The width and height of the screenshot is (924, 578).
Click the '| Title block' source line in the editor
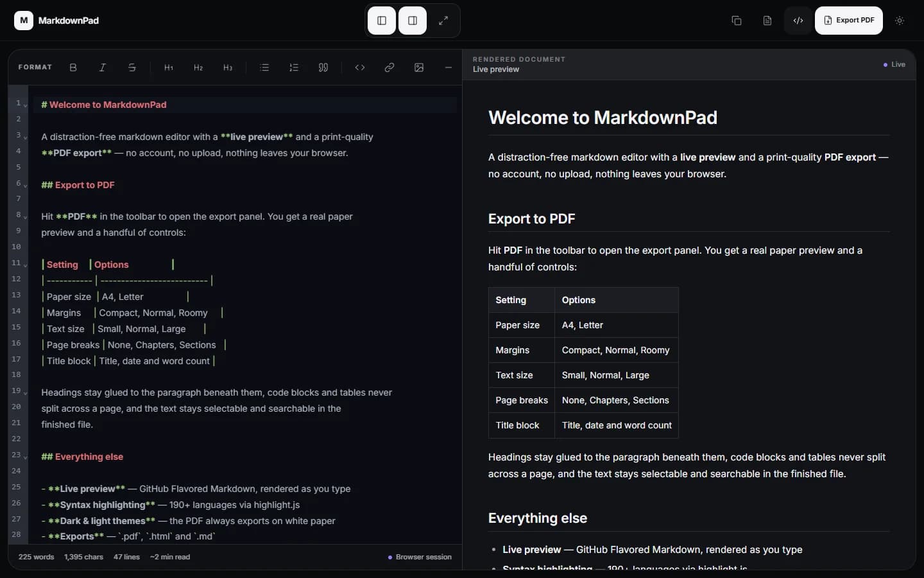pos(245,361)
